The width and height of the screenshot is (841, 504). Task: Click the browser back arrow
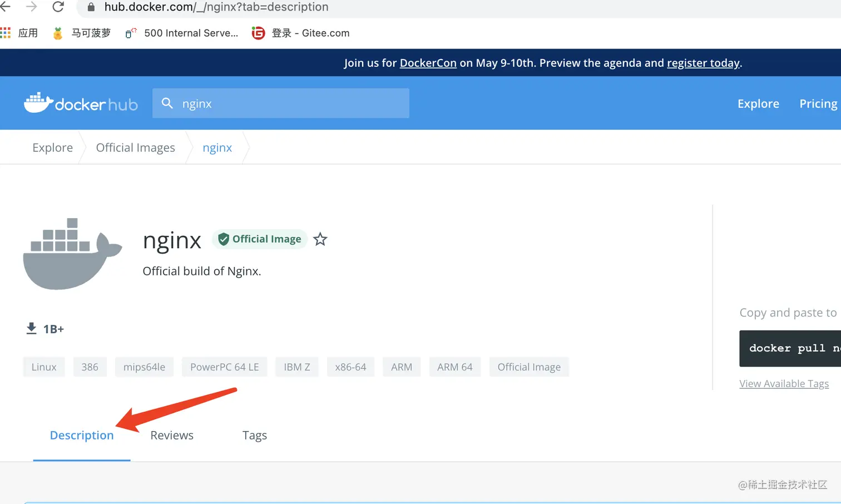5,7
